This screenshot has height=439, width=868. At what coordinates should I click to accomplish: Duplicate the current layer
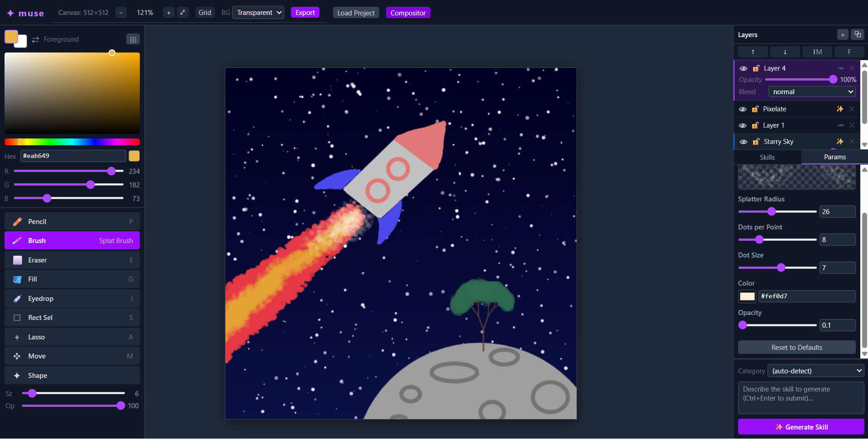858,34
